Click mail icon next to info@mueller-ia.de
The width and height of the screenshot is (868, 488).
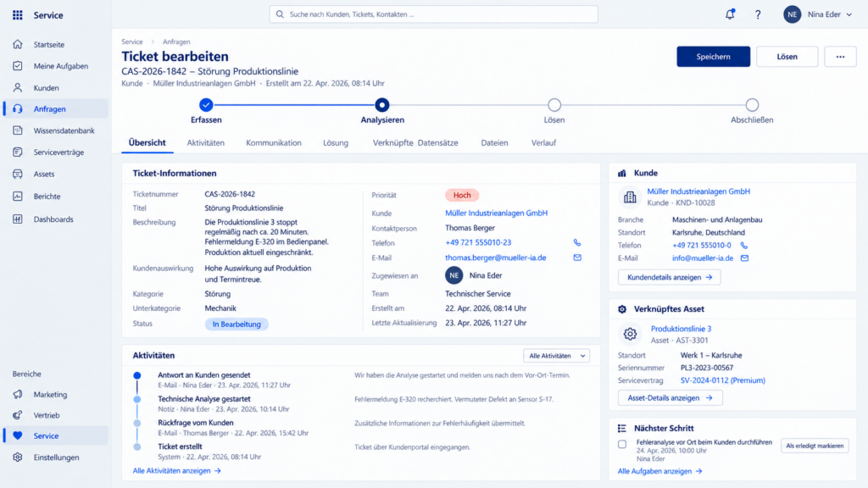(x=744, y=258)
